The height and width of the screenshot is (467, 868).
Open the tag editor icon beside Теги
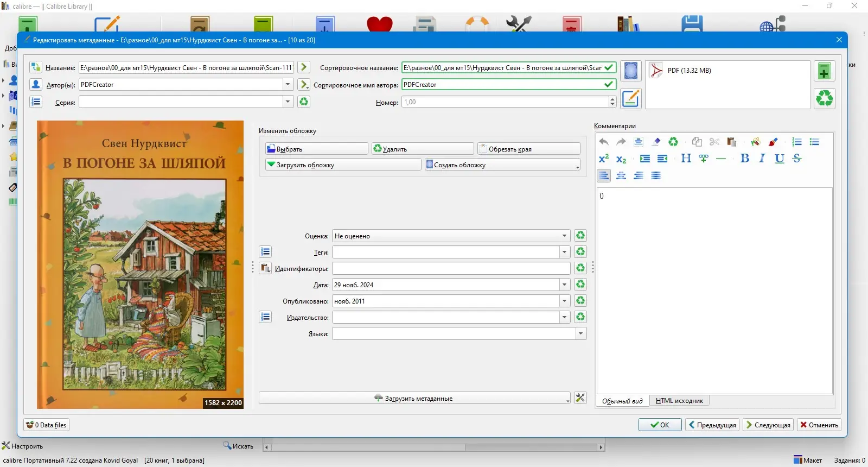point(265,251)
